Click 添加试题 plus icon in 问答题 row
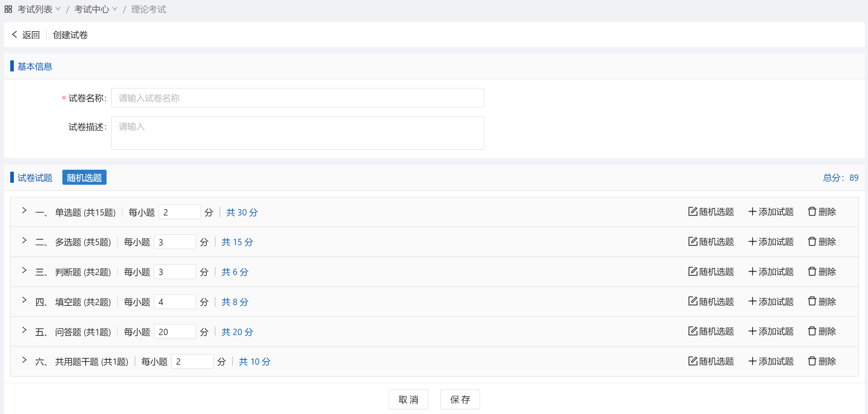The height and width of the screenshot is (414, 868). (x=752, y=331)
